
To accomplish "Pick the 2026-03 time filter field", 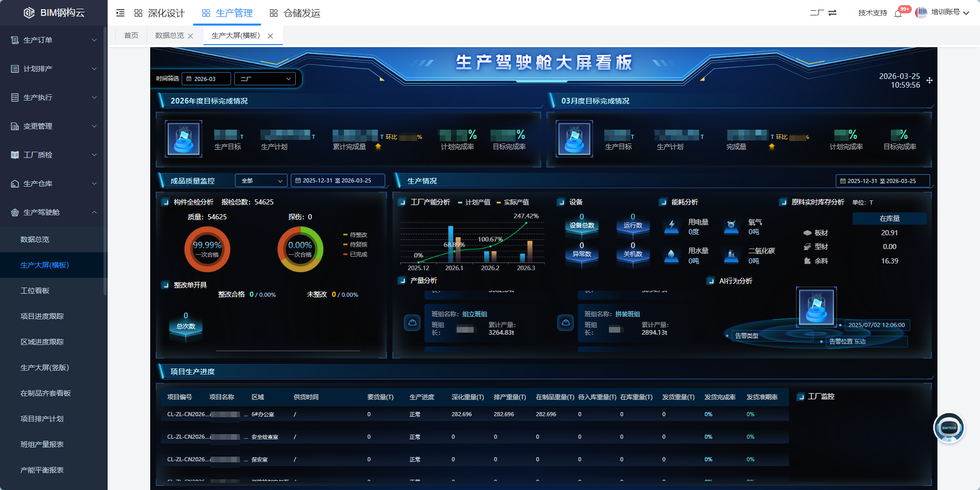I will tap(207, 79).
